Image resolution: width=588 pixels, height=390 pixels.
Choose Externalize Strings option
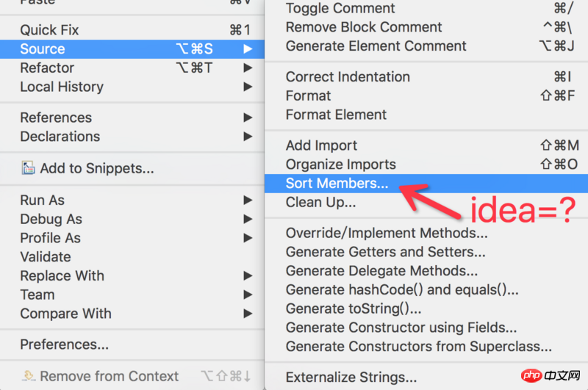click(x=426, y=377)
